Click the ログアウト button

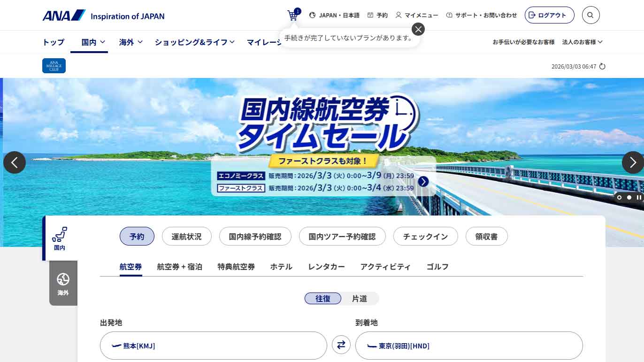(x=549, y=15)
